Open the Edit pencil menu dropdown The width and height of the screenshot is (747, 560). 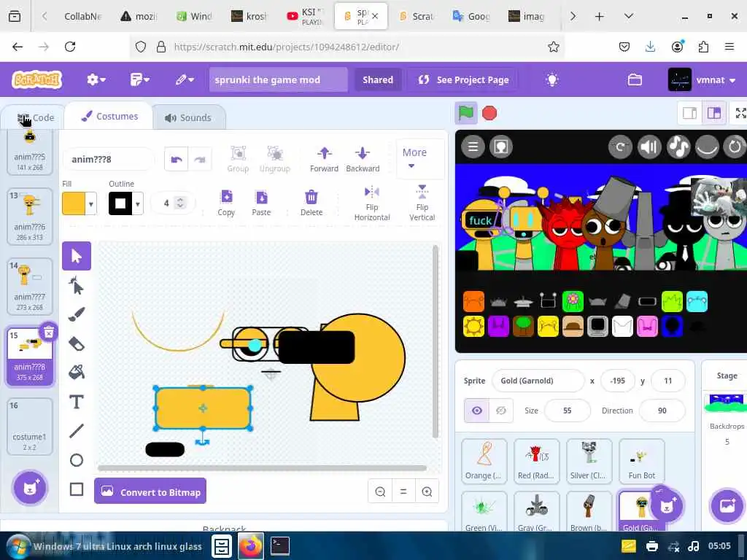click(185, 80)
